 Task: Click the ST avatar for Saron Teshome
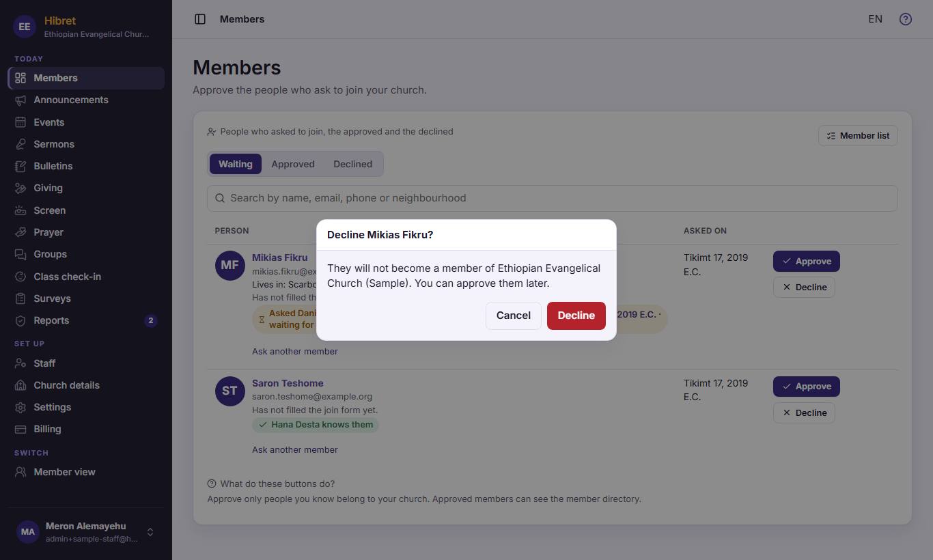coord(229,391)
